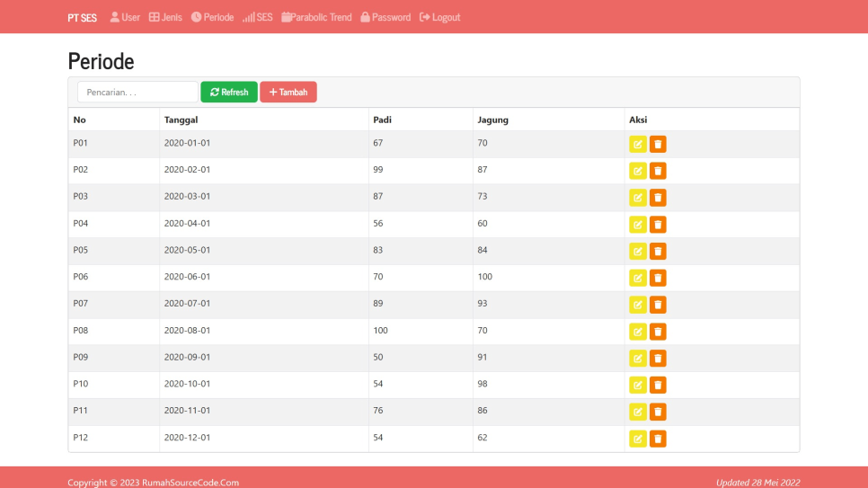Click the edit icon for P05
Screen dimensions: 868x488
pos(638,252)
